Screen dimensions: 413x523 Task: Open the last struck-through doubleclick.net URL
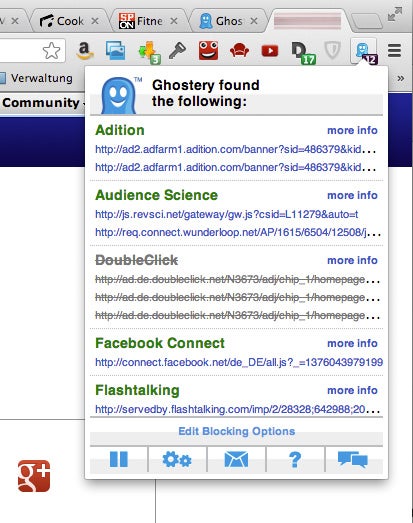[x=237, y=315]
